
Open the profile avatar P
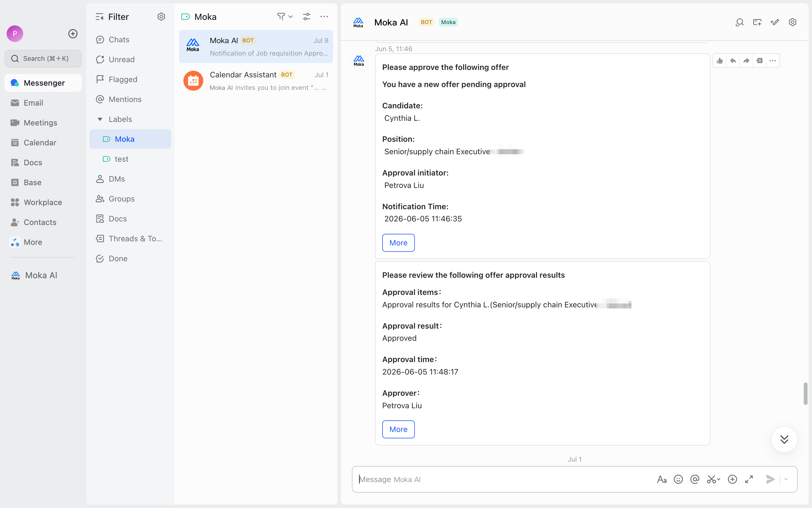tap(15, 34)
